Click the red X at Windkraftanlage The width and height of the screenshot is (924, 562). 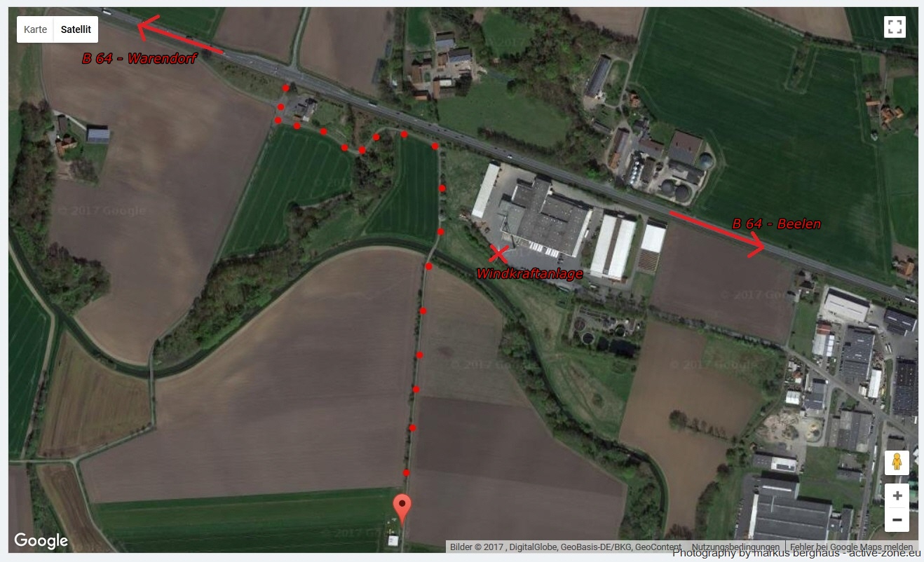point(498,254)
